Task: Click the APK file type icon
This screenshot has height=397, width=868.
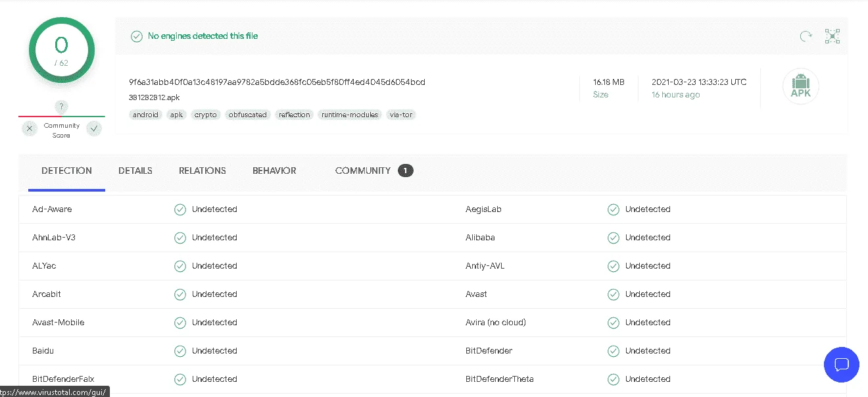Action: pos(801,86)
